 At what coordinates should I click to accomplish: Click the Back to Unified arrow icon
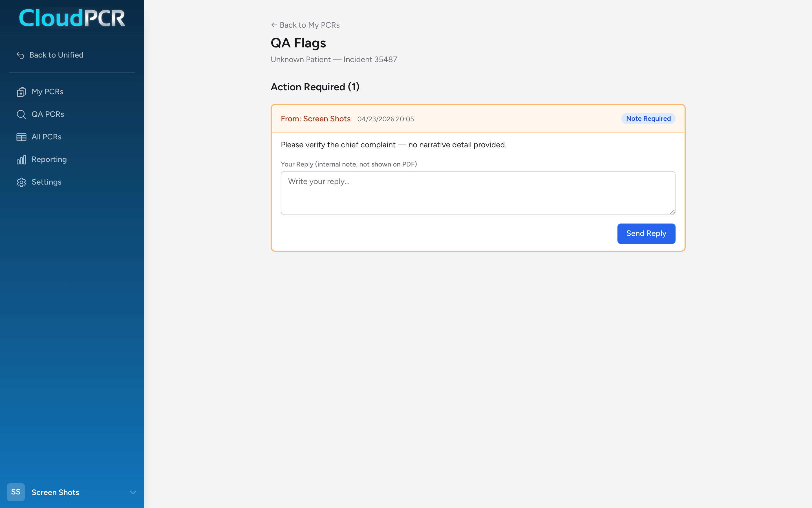pyautogui.click(x=21, y=55)
